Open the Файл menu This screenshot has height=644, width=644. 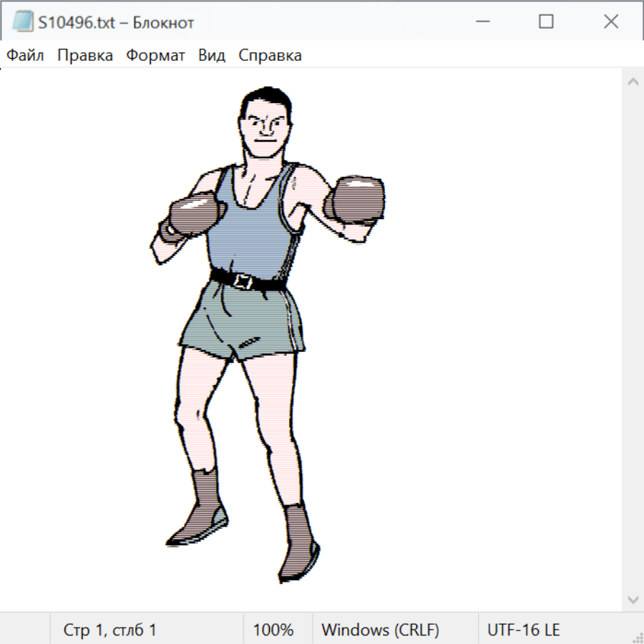(x=25, y=56)
